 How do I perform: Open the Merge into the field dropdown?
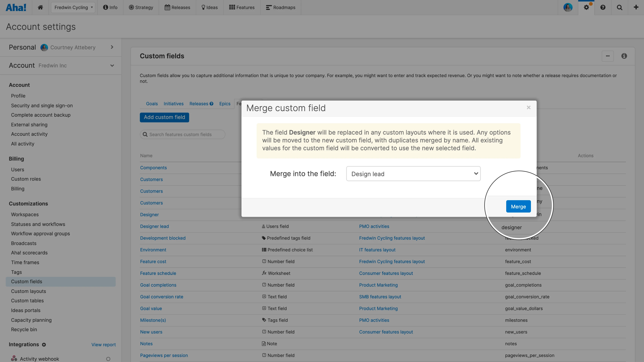coord(413,174)
